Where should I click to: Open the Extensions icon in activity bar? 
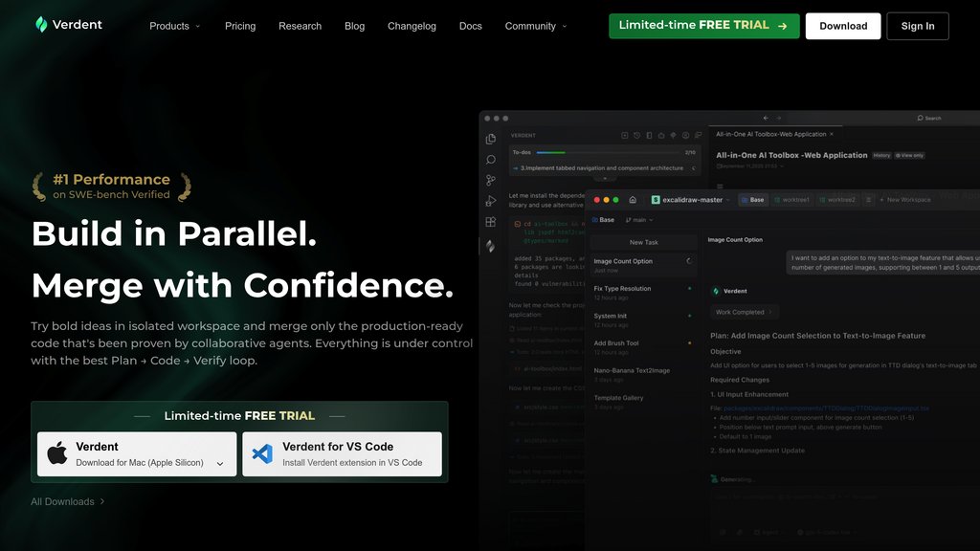tap(491, 222)
